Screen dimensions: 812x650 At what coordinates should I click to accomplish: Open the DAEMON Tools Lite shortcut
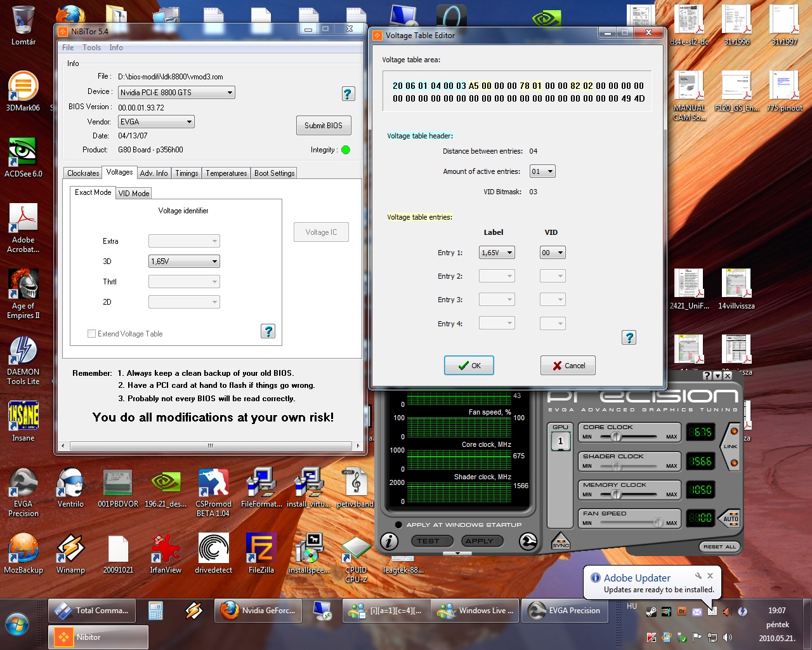click(x=23, y=360)
